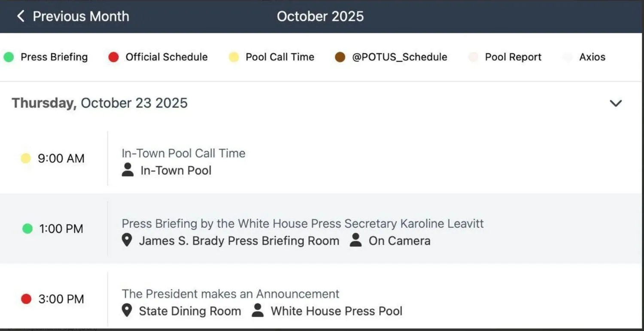Screen dimensions: 644x331
Task: Click the red dot next to 3:00 PM
Action: pos(26,298)
